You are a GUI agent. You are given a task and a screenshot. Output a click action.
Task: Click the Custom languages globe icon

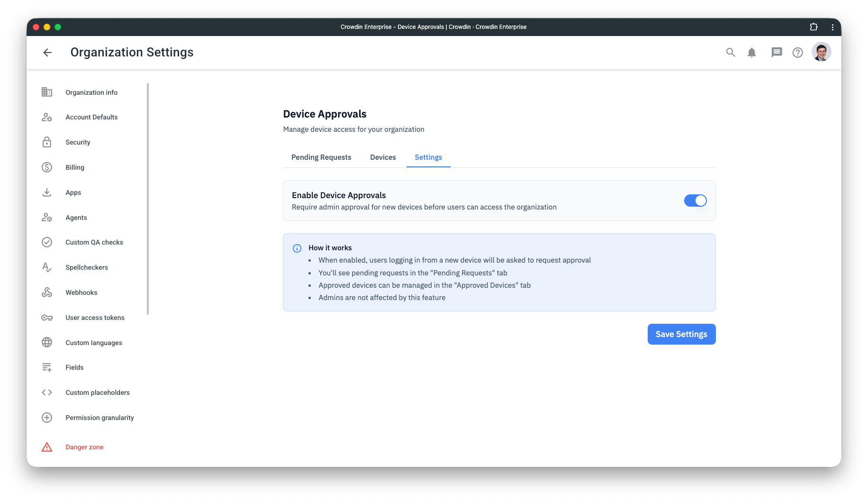(x=47, y=342)
